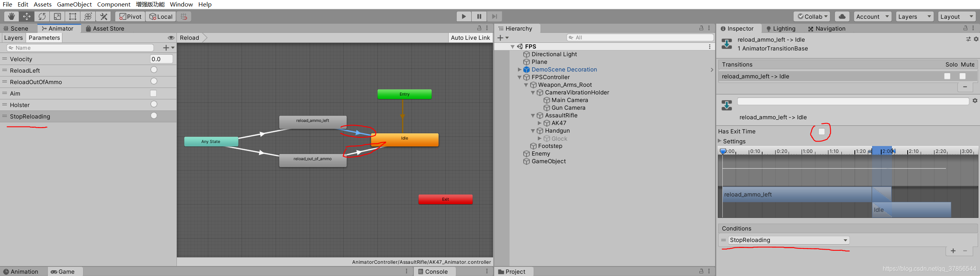Trigger the Holster parameter
980x276 pixels.
click(154, 104)
